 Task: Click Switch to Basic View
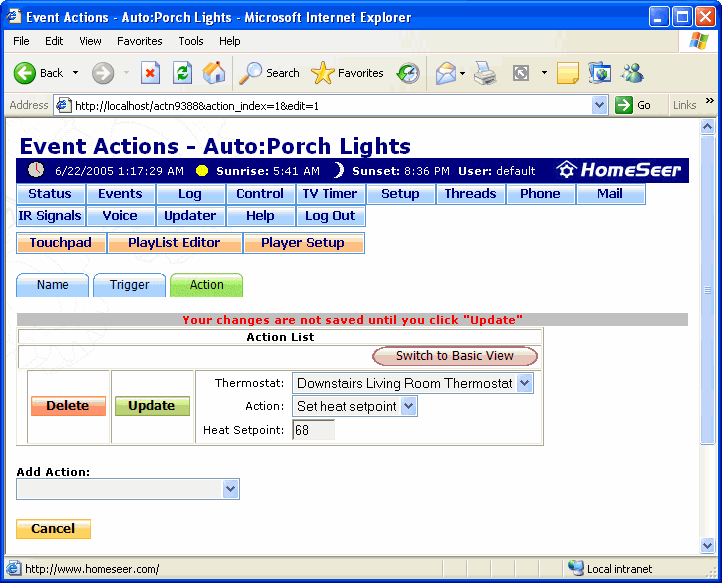[x=455, y=356]
